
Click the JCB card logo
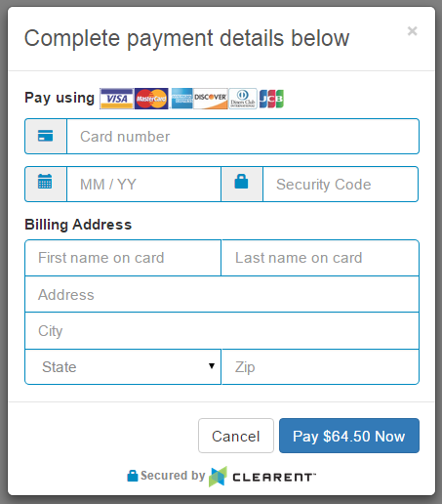click(x=271, y=99)
